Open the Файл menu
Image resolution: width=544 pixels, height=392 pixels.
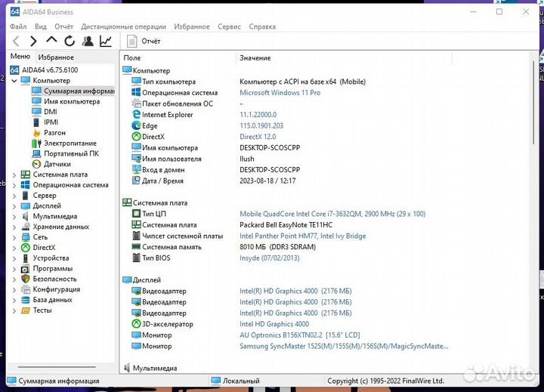(x=18, y=26)
